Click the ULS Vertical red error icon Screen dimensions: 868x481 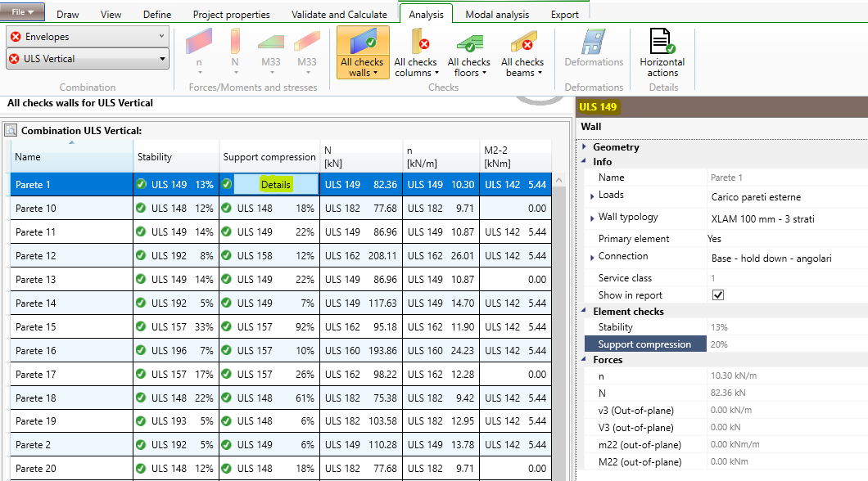tap(15, 59)
